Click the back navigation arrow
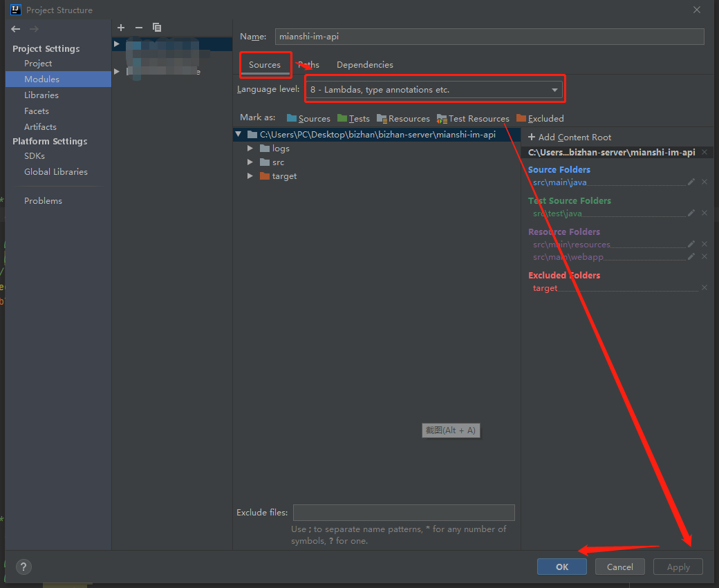Screen dimensions: 719x588 click(x=15, y=29)
